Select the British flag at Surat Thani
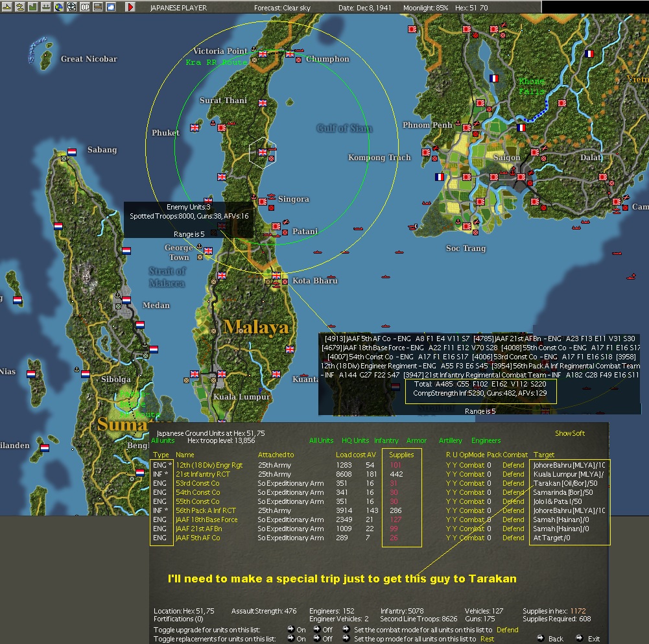 point(263,102)
